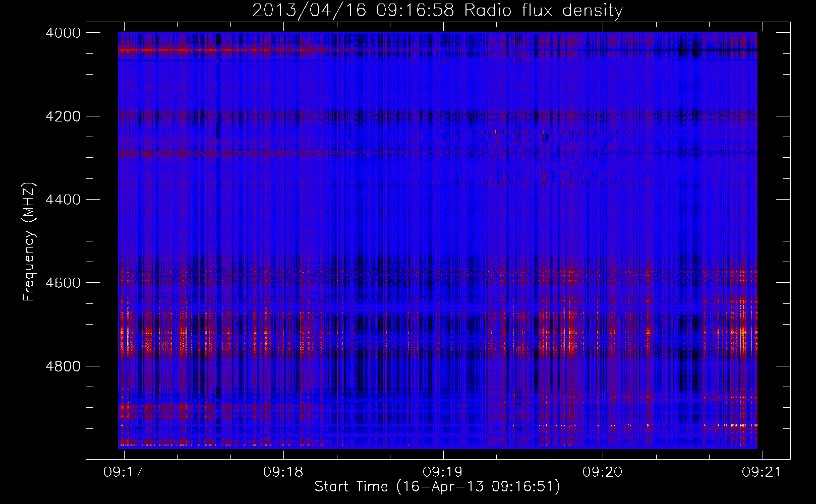The image size is (816, 504).
Task: Click the 4200 frequency tick label
Action: pyautogui.click(x=63, y=116)
